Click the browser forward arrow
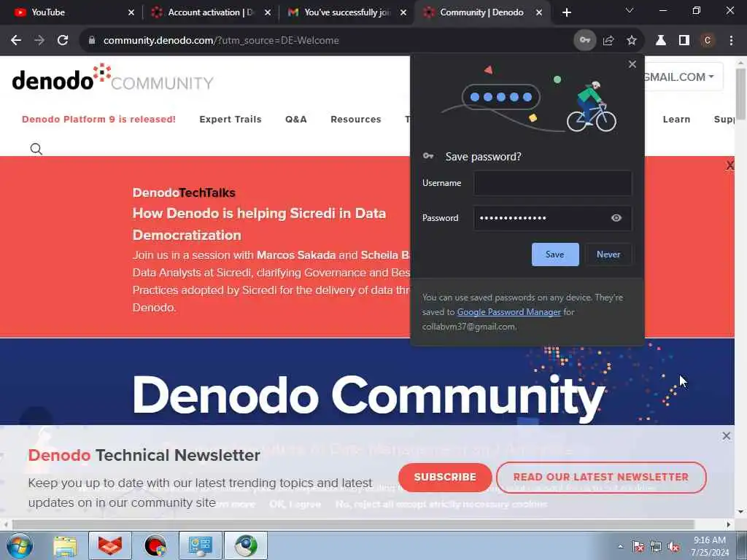This screenshot has width=747, height=560. pyautogui.click(x=39, y=41)
